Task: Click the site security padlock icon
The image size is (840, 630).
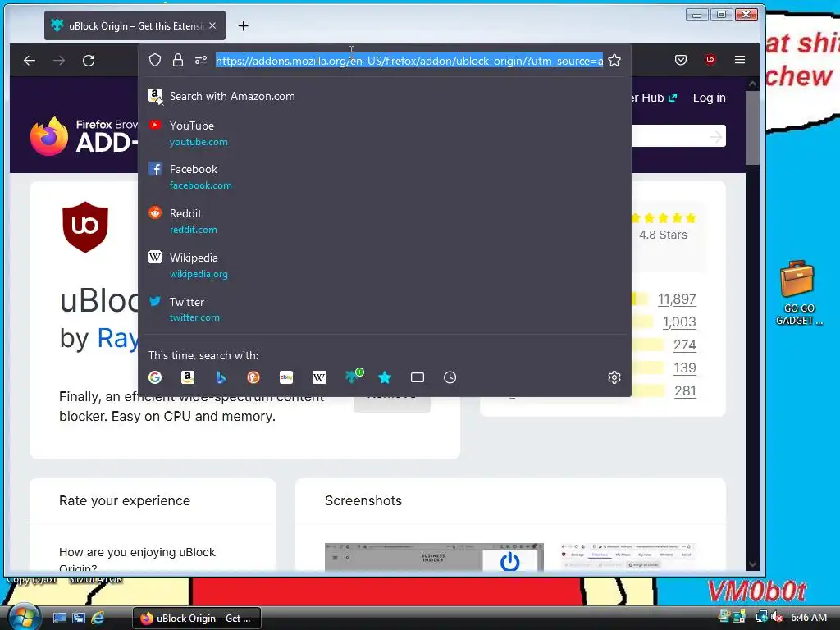Action: coord(178,60)
